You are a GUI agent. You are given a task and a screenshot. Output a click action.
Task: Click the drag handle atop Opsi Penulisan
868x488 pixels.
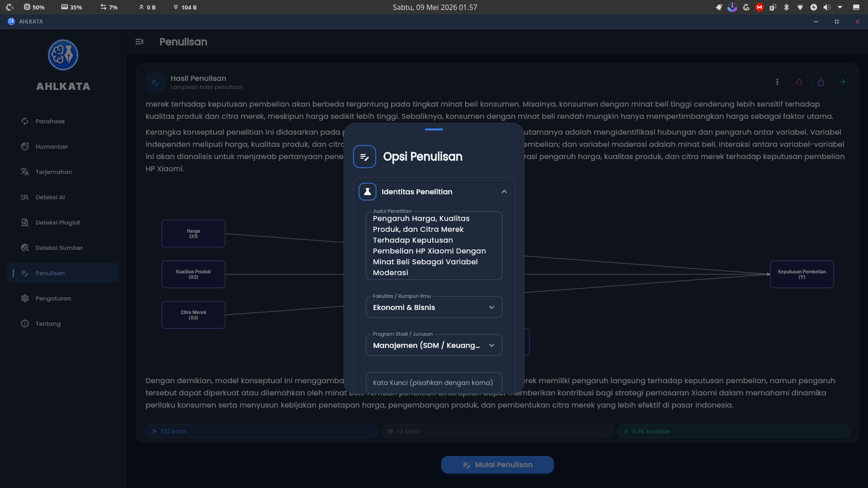click(434, 130)
